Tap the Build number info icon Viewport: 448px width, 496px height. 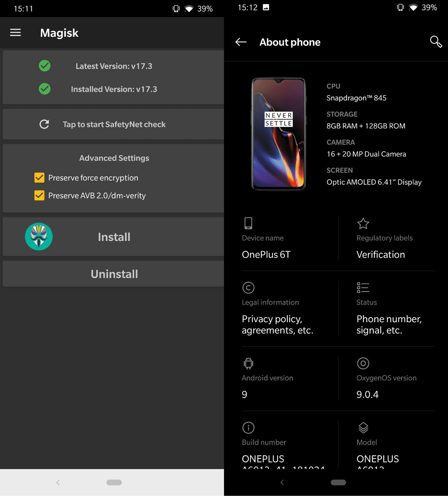[248, 428]
